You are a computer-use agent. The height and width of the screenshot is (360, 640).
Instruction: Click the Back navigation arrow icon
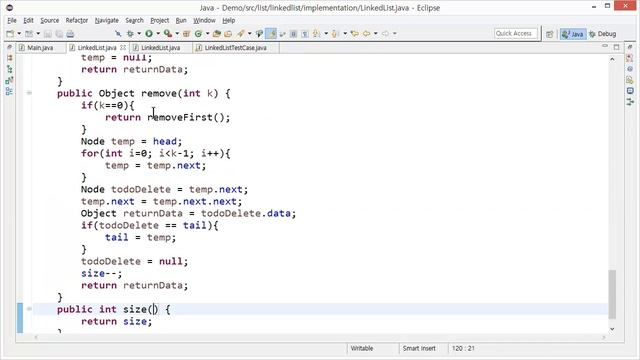(366, 33)
